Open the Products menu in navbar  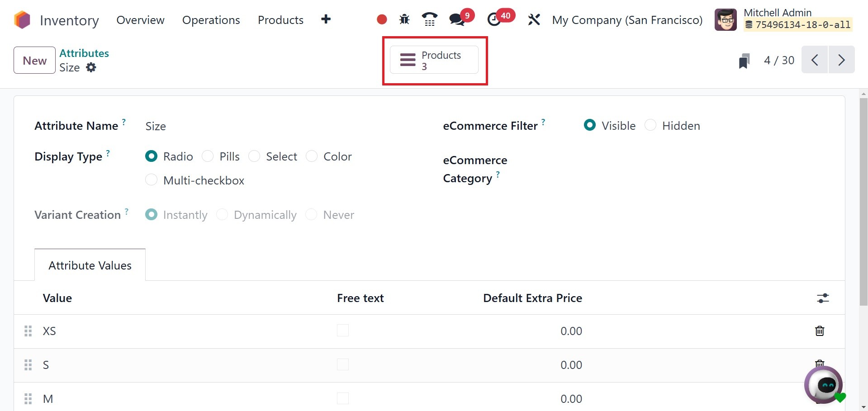(x=280, y=20)
